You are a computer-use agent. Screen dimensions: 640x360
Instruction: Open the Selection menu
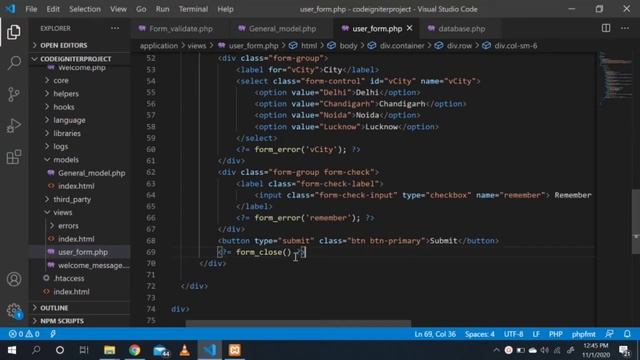click(84, 9)
